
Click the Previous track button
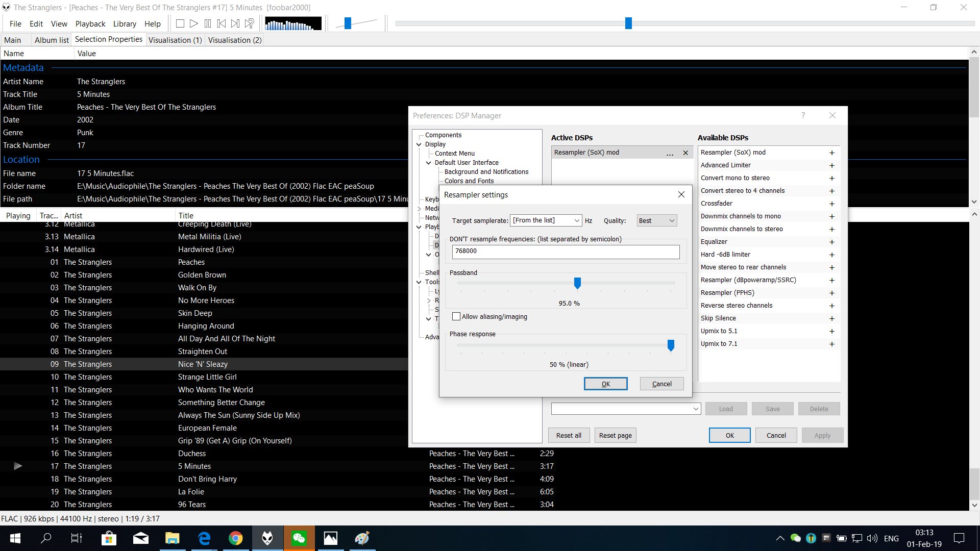(222, 23)
